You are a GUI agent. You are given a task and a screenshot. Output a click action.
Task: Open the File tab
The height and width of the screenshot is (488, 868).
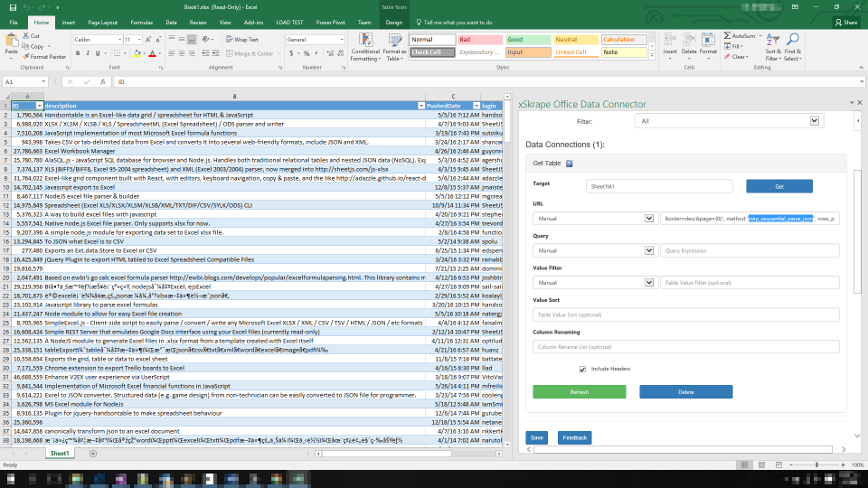[x=14, y=23]
